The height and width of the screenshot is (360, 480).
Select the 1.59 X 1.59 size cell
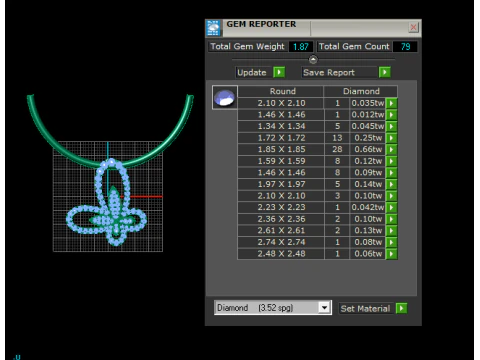point(281,161)
